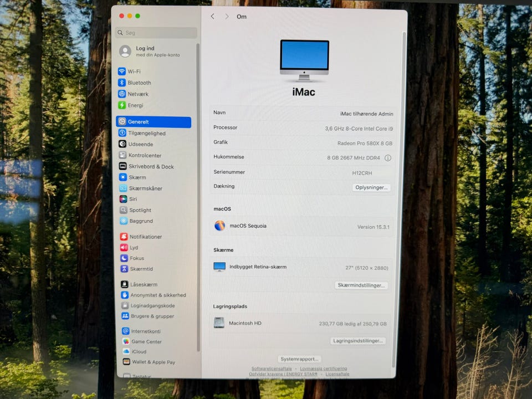Open the Systemrapport... button

(299, 359)
